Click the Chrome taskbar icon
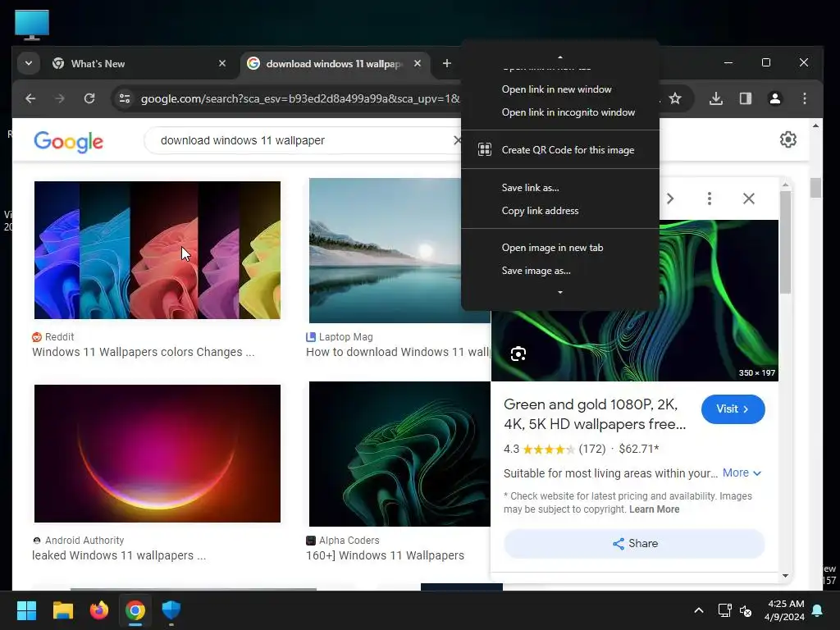The height and width of the screenshot is (630, 840). 135,610
